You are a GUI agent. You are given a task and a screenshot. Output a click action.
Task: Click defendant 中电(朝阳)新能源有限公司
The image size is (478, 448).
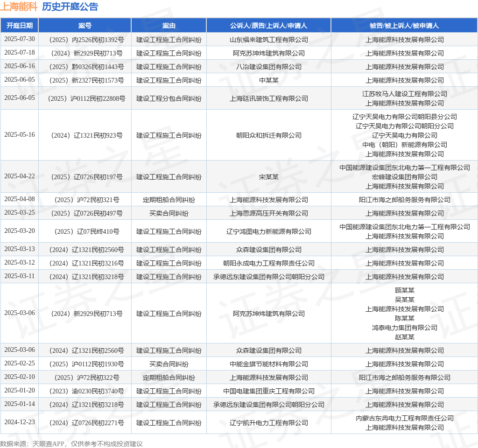tap(405, 145)
